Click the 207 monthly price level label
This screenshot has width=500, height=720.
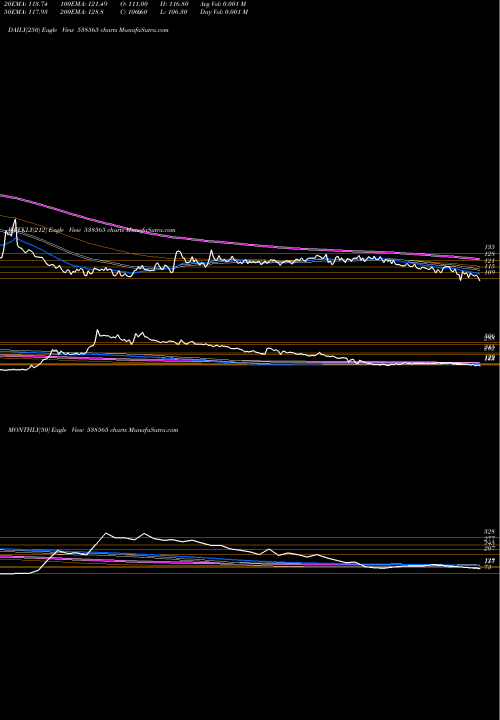coord(489,548)
